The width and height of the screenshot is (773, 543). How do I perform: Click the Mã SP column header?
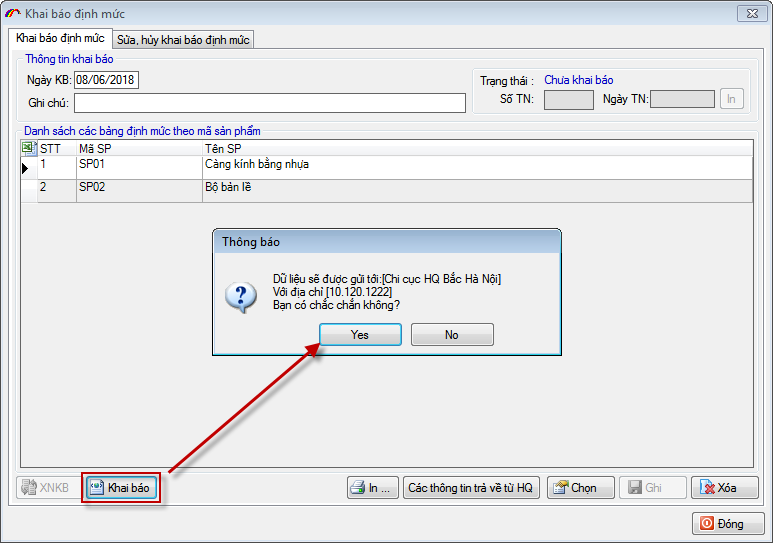138,148
